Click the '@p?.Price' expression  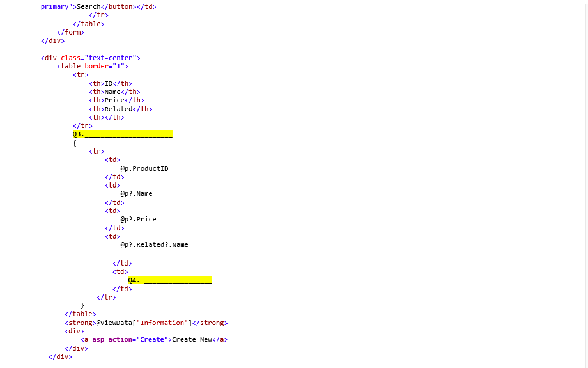tap(139, 220)
